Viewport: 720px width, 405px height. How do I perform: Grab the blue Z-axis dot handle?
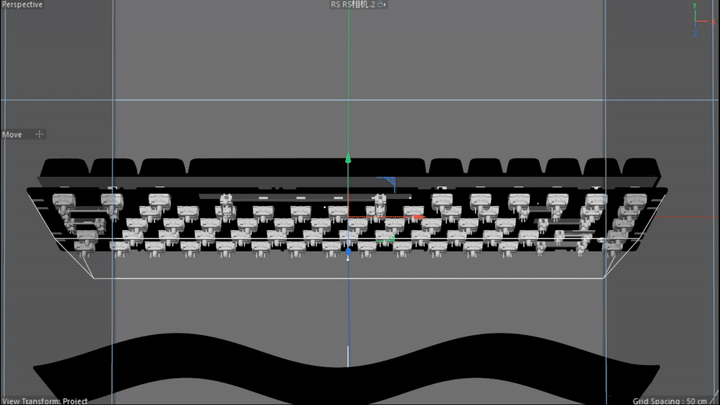tap(349, 252)
